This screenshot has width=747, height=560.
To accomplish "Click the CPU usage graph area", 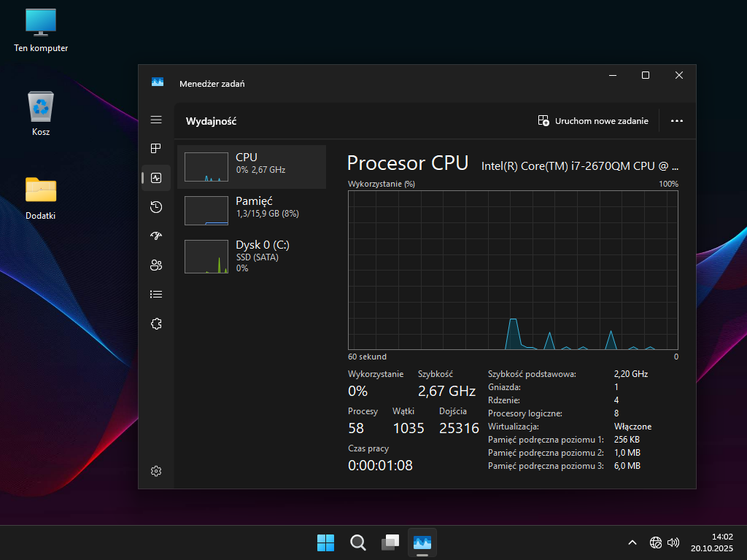I will click(x=514, y=270).
